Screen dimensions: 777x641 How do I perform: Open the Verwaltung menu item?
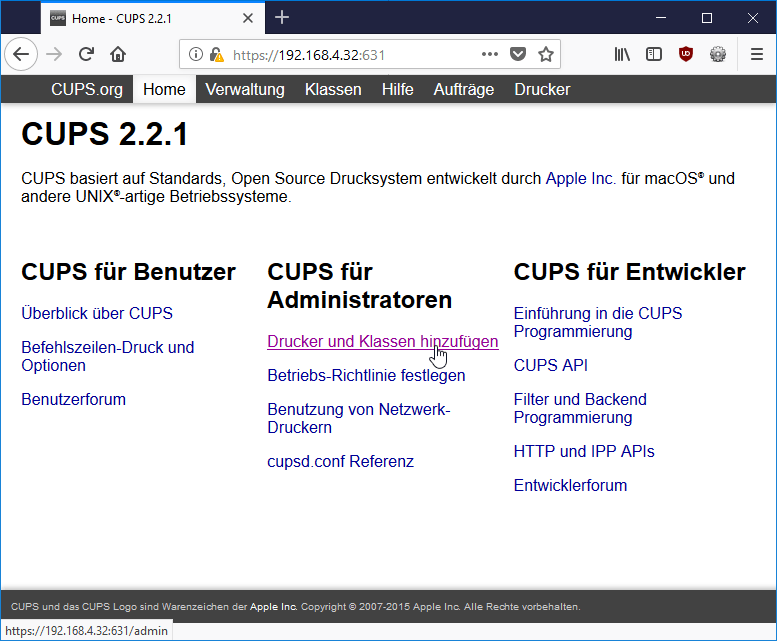[x=245, y=89]
